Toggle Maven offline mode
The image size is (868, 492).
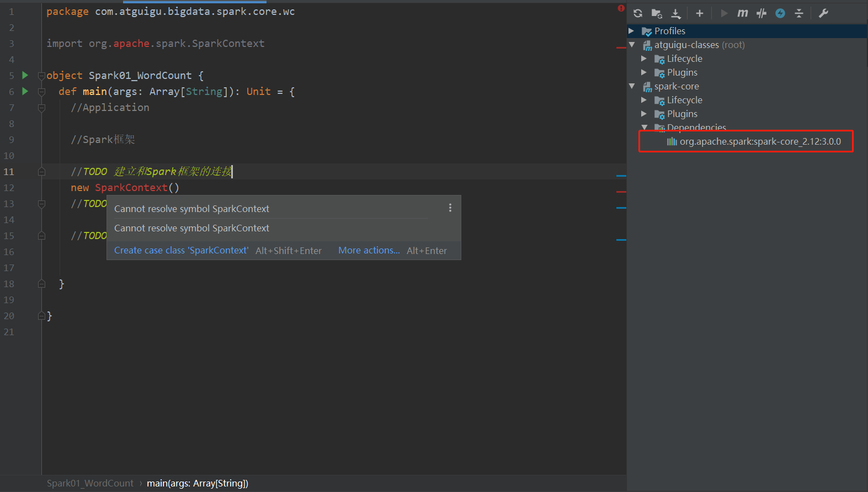[x=762, y=13]
